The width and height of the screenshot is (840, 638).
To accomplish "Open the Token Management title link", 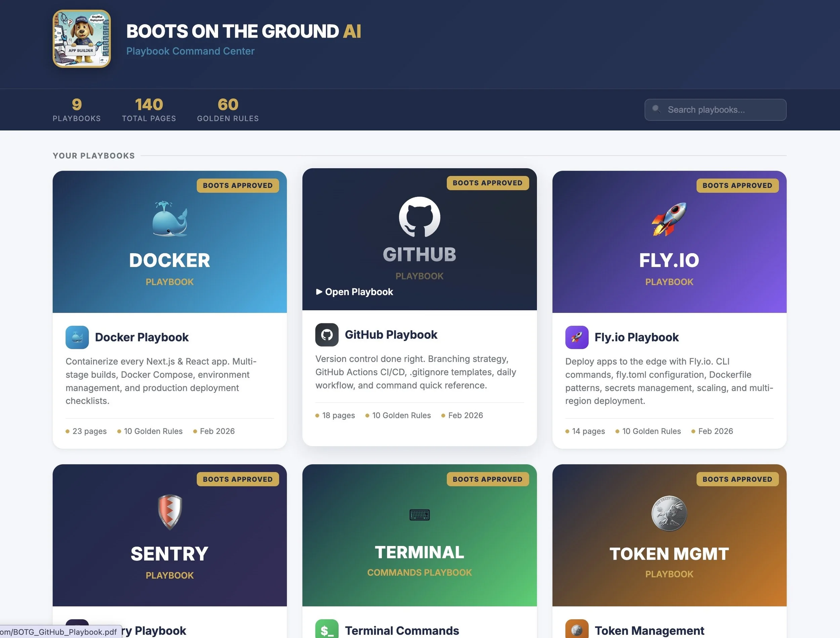I will tap(649, 630).
